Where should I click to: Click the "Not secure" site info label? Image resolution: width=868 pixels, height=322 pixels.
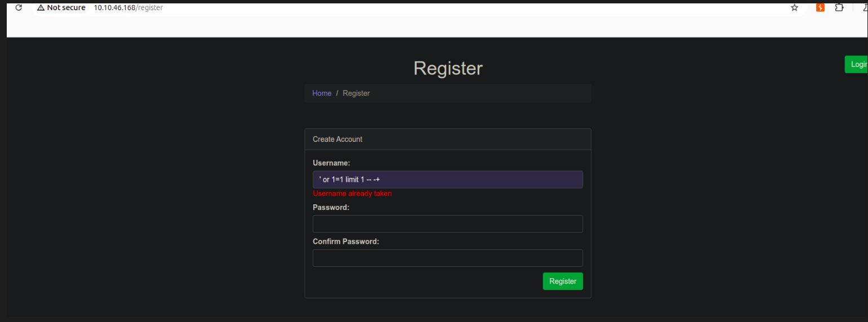[66, 8]
